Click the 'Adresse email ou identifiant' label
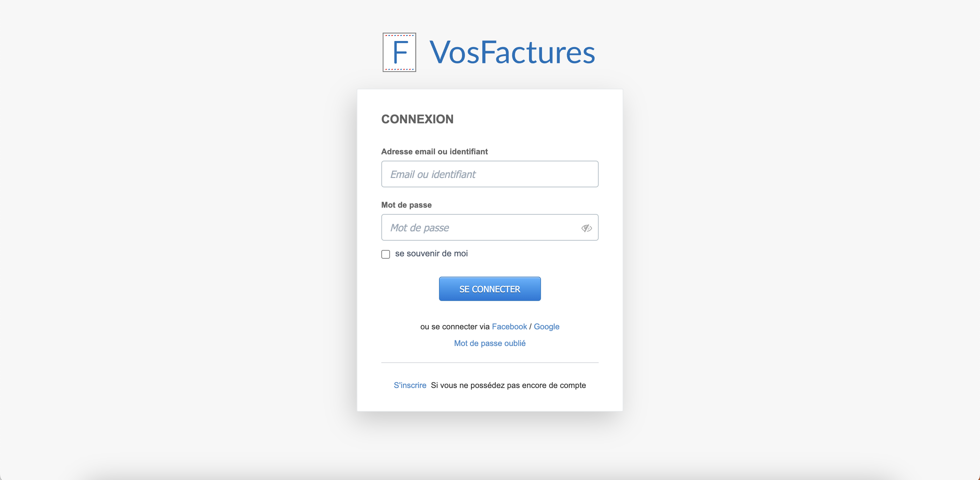Screen dimensions: 980x480 click(x=434, y=151)
